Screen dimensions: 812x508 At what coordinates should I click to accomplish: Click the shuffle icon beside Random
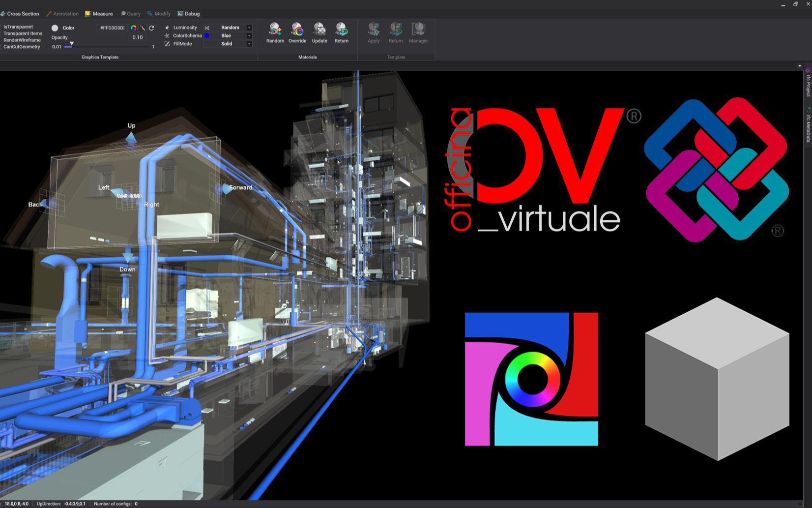(207, 28)
